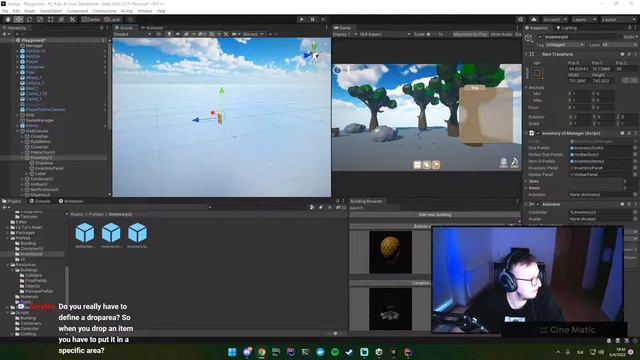Select the Move tool in Unity toolbar
Viewport: 640px width, 360px height.
pyautogui.click(x=18, y=19)
